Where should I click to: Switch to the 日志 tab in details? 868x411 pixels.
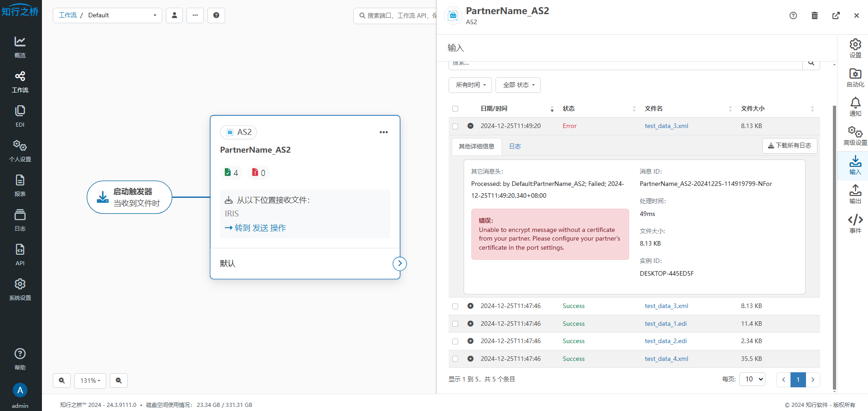[x=515, y=146]
